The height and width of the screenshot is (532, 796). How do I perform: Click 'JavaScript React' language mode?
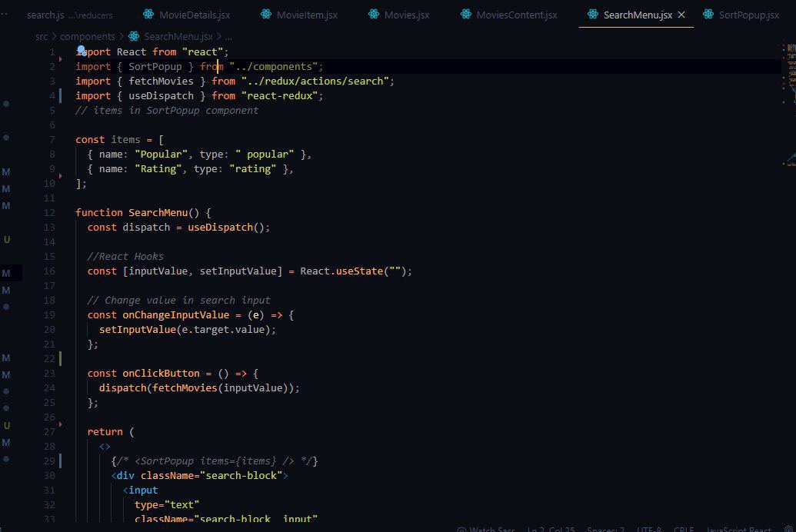coord(738,529)
